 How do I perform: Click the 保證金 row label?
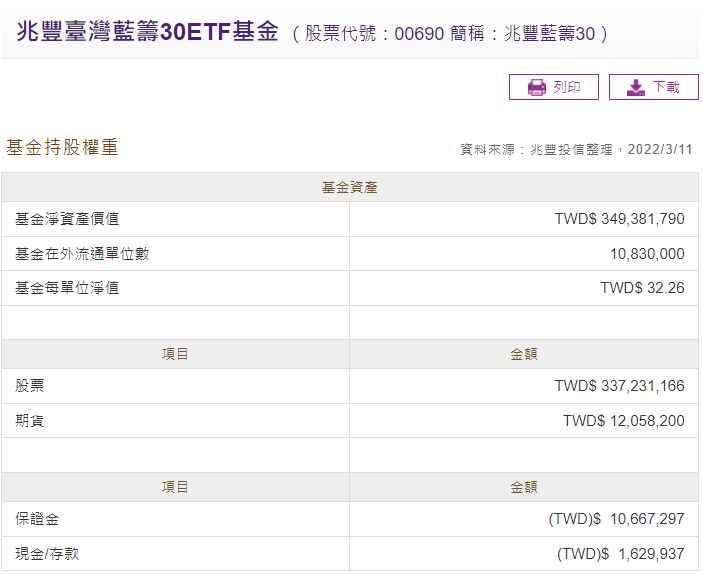tap(37, 519)
